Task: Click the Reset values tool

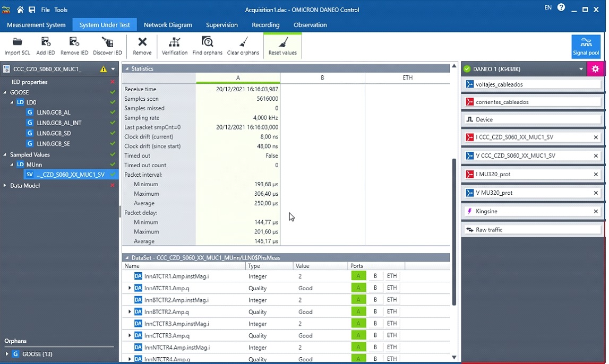Action: tap(282, 46)
